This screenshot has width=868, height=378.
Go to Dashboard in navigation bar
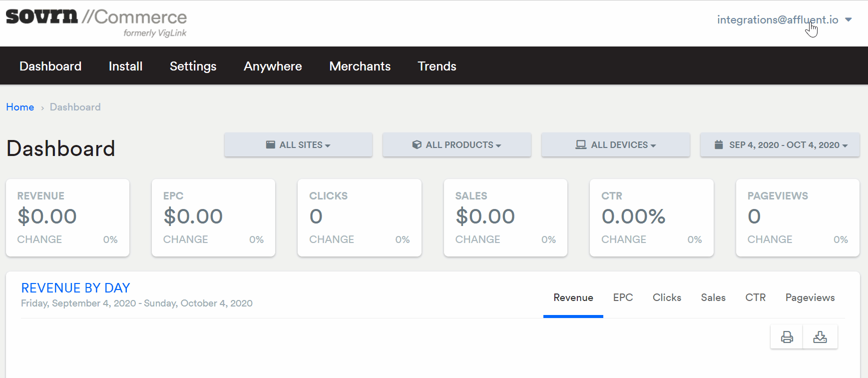[x=50, y=66]
